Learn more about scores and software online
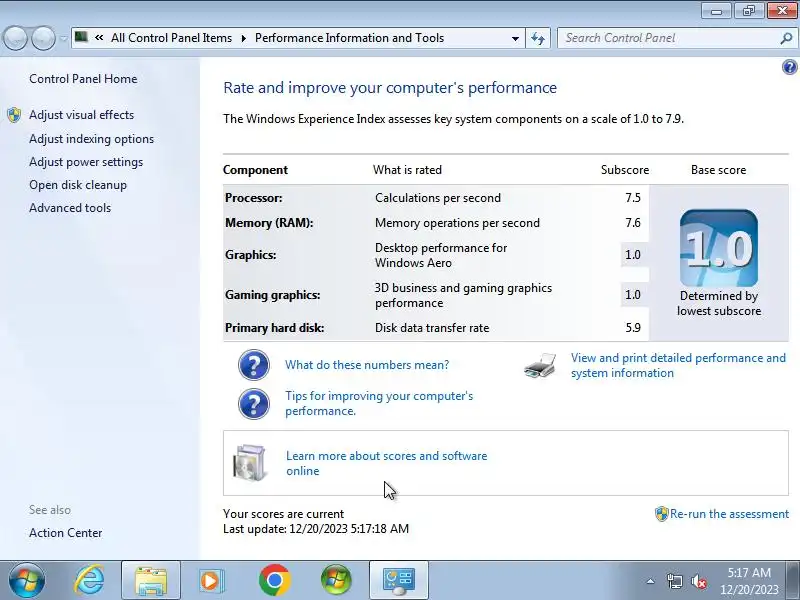Viewport: 800px width, 600px height. pos(387,463)
